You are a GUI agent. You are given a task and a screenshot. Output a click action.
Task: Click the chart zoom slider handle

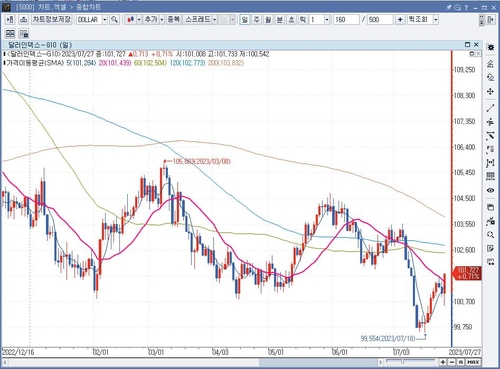[403, 362]
